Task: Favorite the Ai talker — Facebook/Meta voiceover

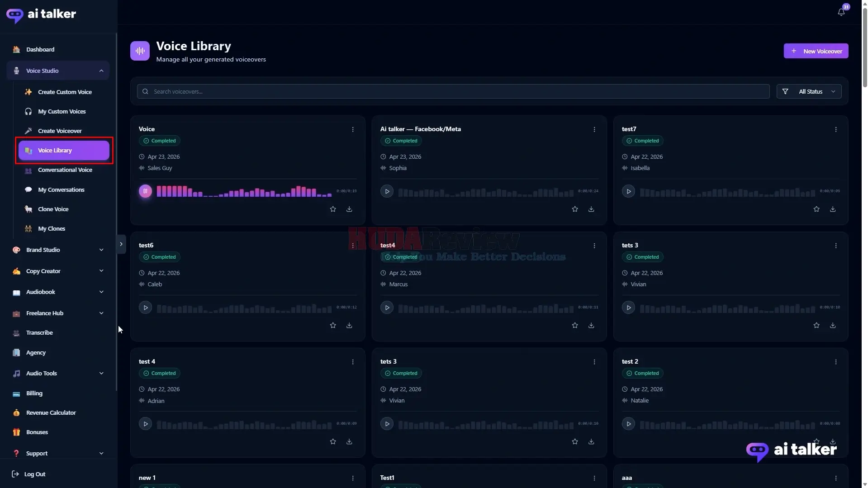Action: (x=574, y=209)
